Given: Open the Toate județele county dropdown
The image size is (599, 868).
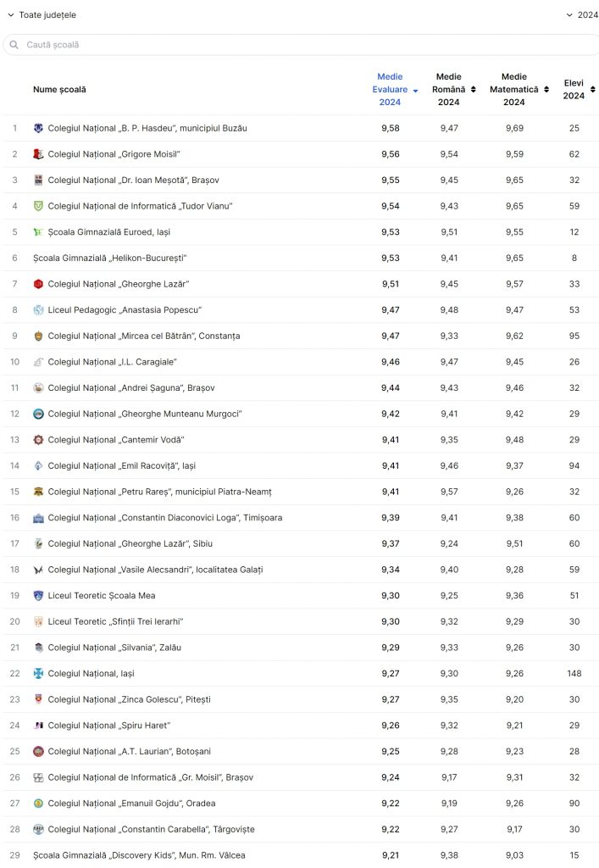Looking at the screenshot, I should (x=42, y=15).
